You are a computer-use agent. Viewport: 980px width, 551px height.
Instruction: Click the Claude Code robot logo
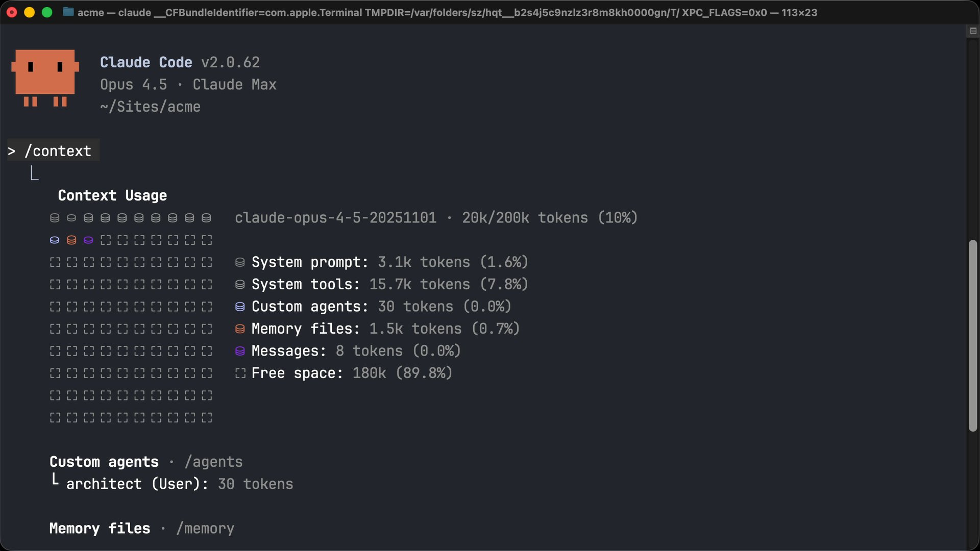pyautogui.click(x=45, y=79)
